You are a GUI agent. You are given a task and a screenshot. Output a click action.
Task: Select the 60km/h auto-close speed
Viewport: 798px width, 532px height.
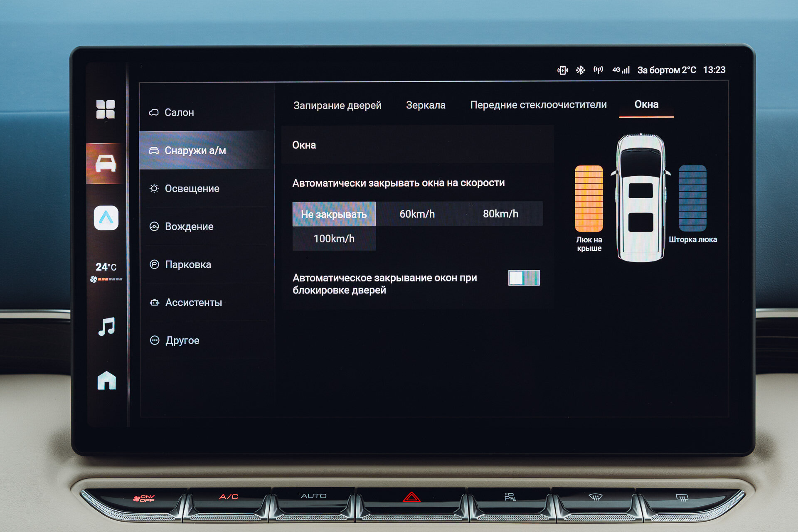(x=417, y=214)
